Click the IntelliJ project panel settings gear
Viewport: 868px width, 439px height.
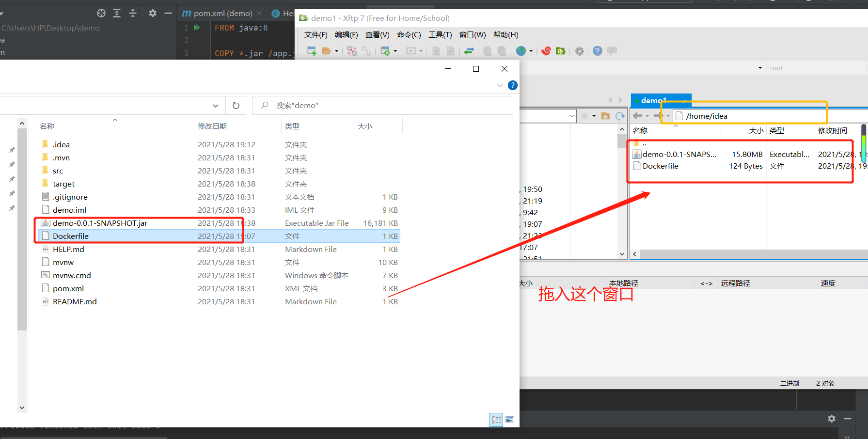152,13
